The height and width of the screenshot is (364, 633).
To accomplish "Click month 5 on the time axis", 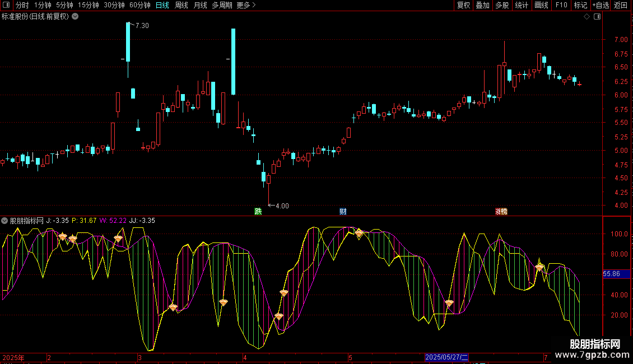I will click(x=351, y=357).
